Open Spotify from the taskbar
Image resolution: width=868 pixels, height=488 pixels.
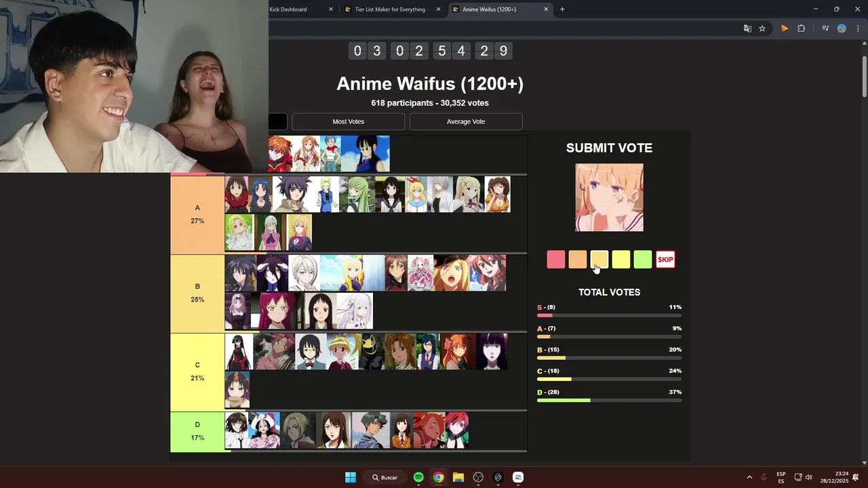(x=418, y=477)
